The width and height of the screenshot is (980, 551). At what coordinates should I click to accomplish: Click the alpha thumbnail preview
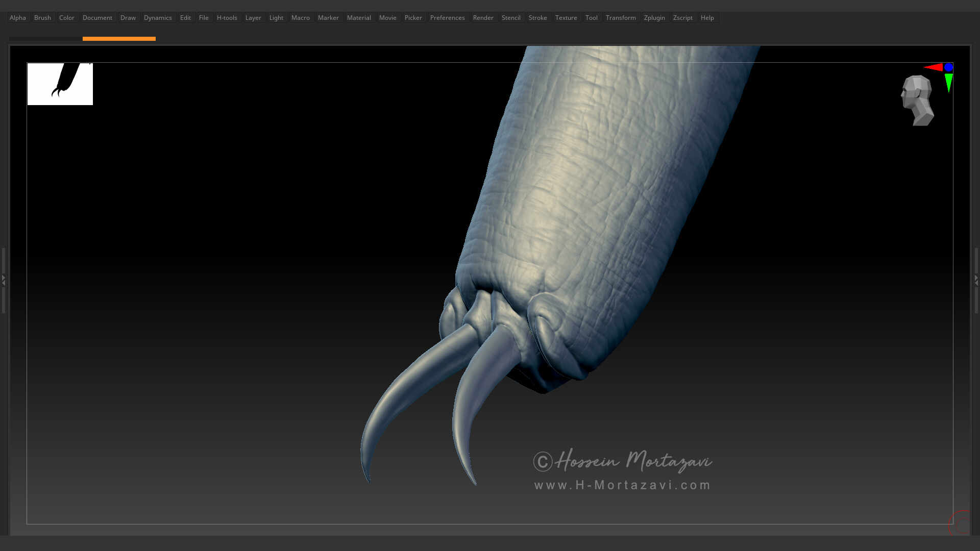[60, 84]
